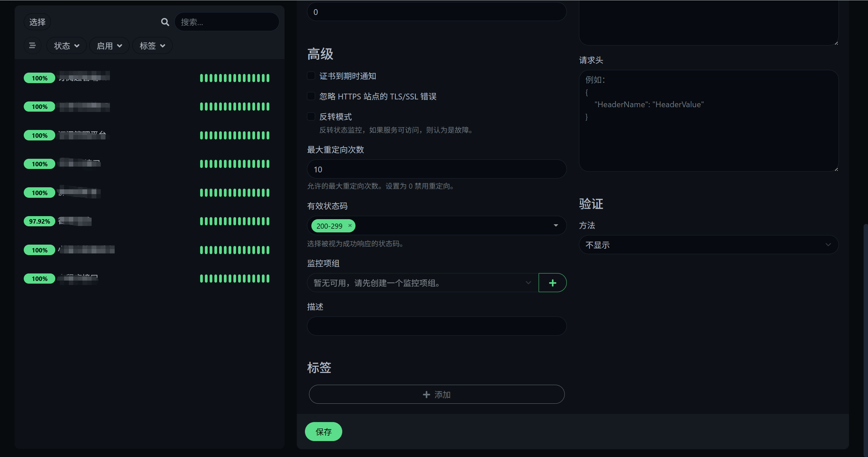Enable 反转模式 checkbox
This screenshot has width=868, height=457.
click(311, 116)
